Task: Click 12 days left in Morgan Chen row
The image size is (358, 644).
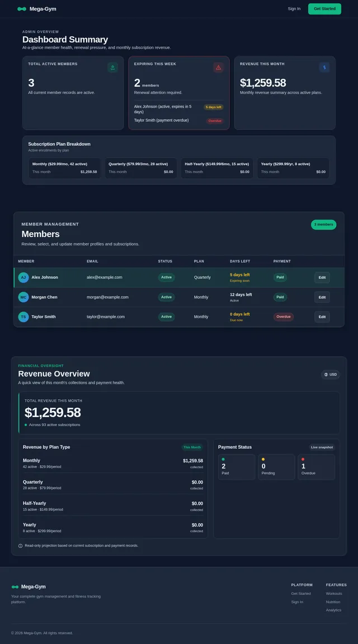Action: (241, 295)
